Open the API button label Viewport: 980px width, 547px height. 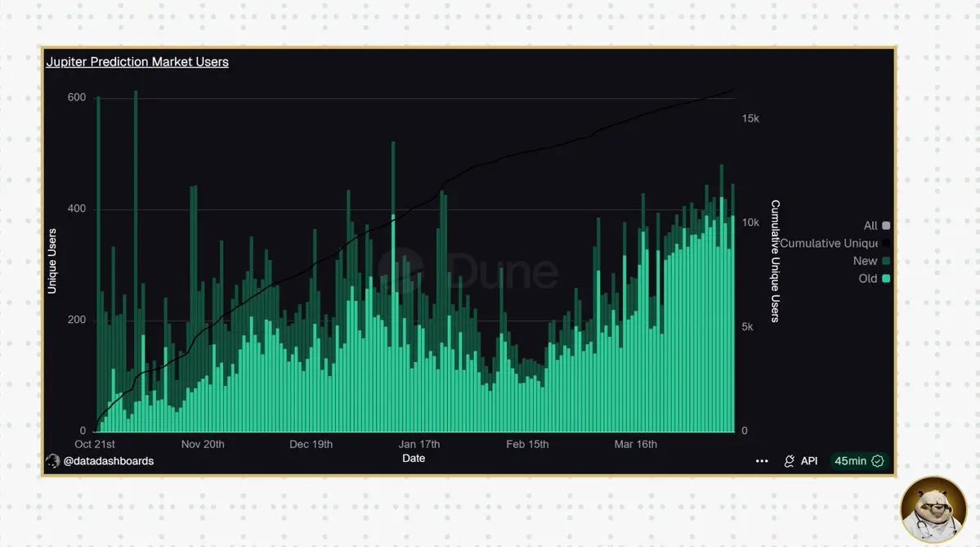[809, 461]
